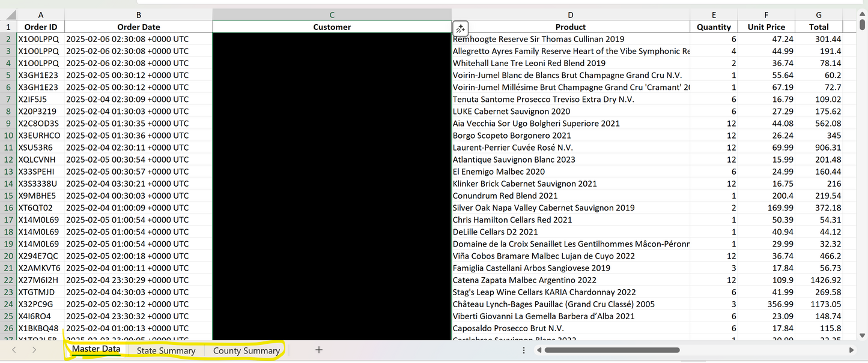Viewport: 868px width, 363px height.
Task: Select unit price cell 47.24
Action: click(x=766, y=39)
